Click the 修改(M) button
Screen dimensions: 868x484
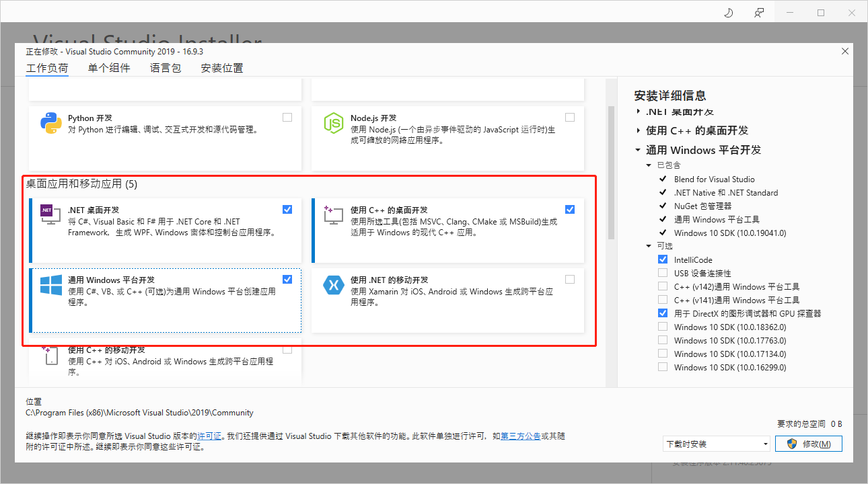click(x=809, y=444)
